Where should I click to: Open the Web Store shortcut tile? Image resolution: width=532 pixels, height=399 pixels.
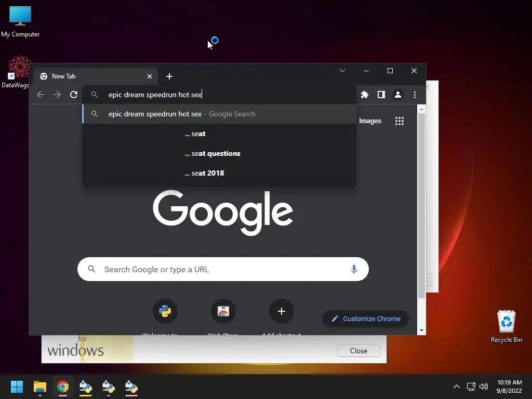point(223,311)
